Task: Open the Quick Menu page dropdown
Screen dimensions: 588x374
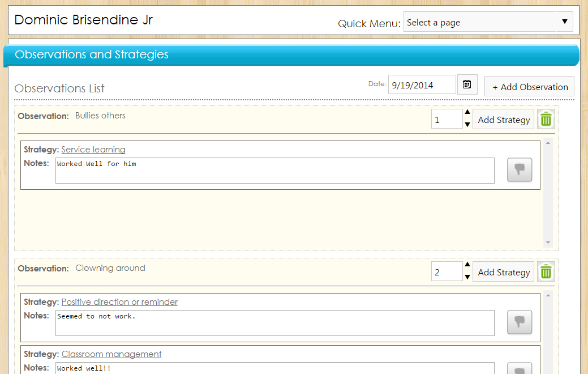Action: point(488,22)
